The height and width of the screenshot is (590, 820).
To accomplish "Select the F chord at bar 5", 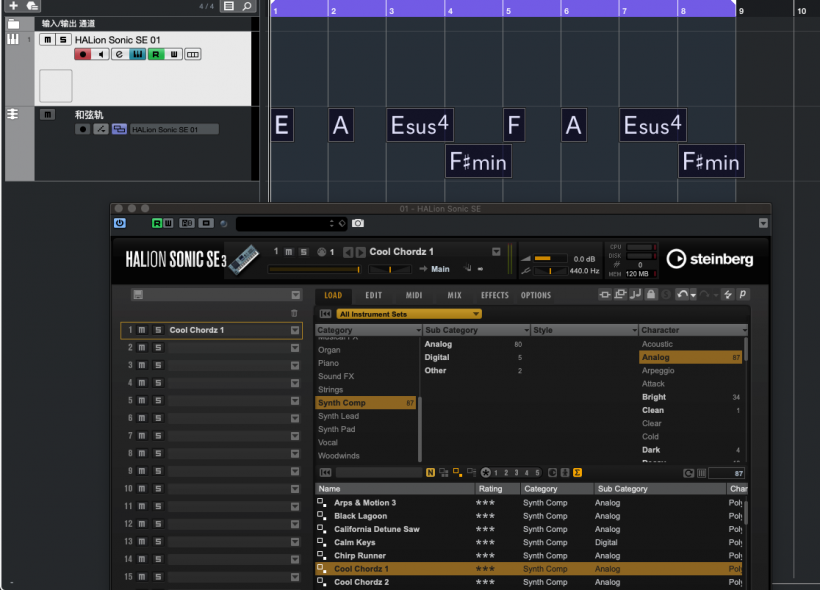I will (514, 125).
